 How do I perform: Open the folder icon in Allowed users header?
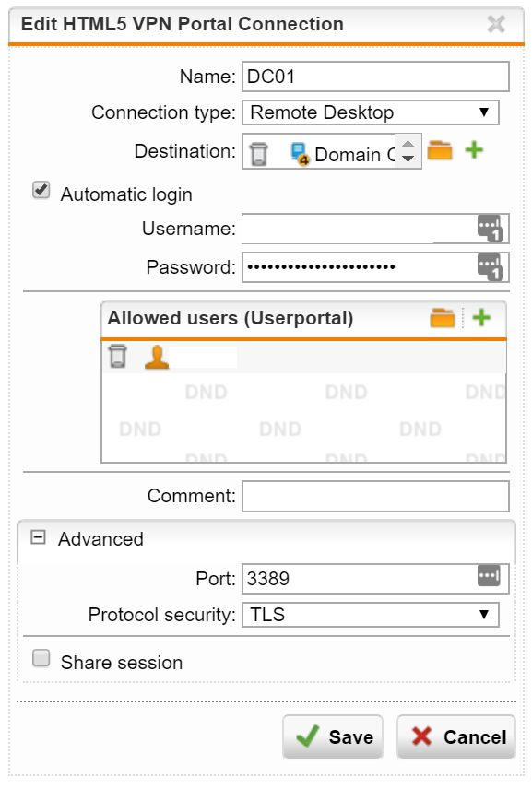[443, 318]
